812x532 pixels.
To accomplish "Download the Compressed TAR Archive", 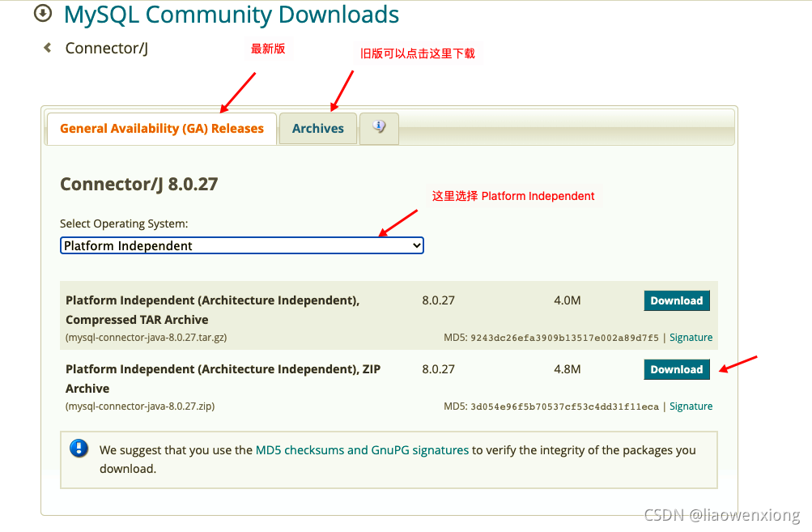I will pyautogui.click(x=676, y=300).
